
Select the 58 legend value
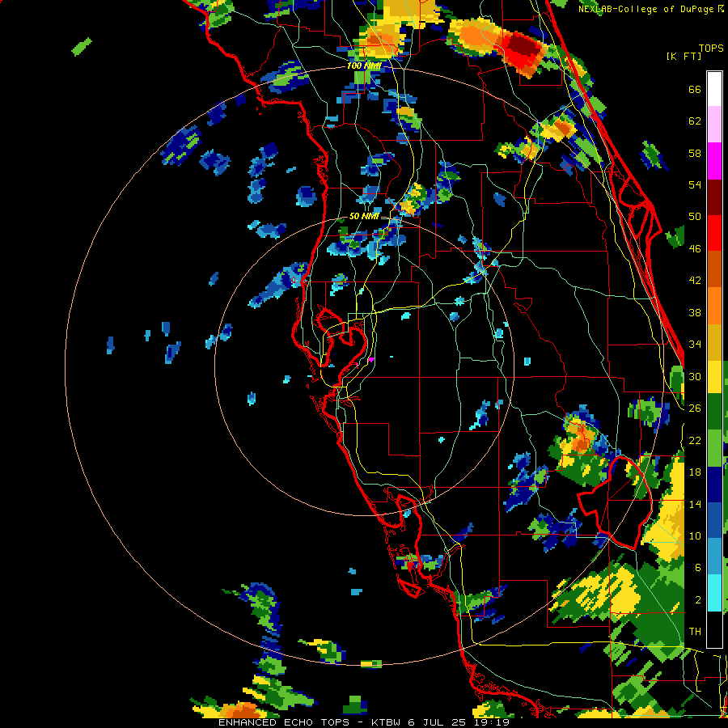pos(695,153)
